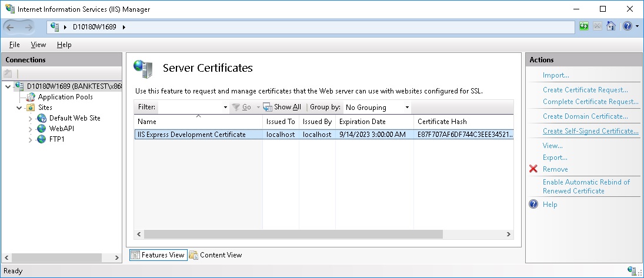The height and width of the screenshot is (278, 644).
Task: Click the Connections pane horizontal scrollbar
Action: tap(56, 257)
